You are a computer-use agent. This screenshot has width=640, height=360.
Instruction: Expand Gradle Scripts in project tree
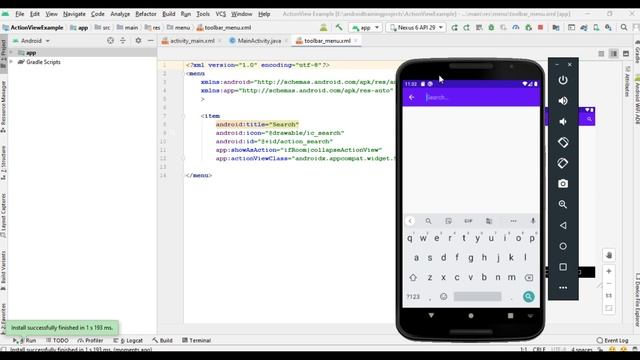pyautogui.click(x=11, y=62)
